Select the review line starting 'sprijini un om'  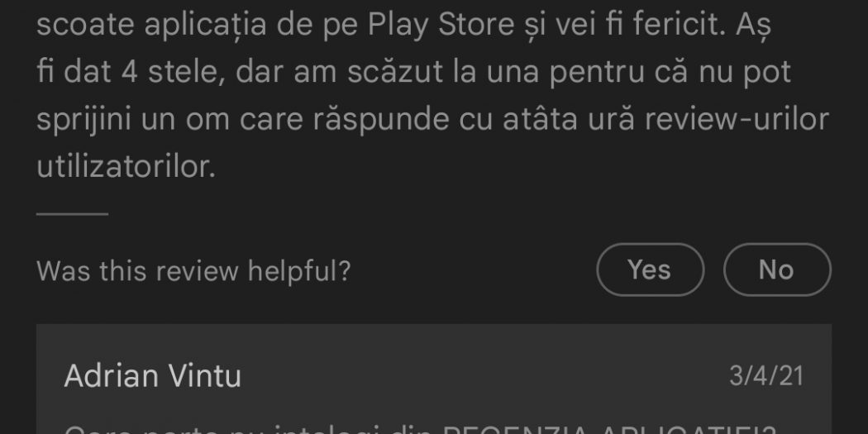point(433,120)
